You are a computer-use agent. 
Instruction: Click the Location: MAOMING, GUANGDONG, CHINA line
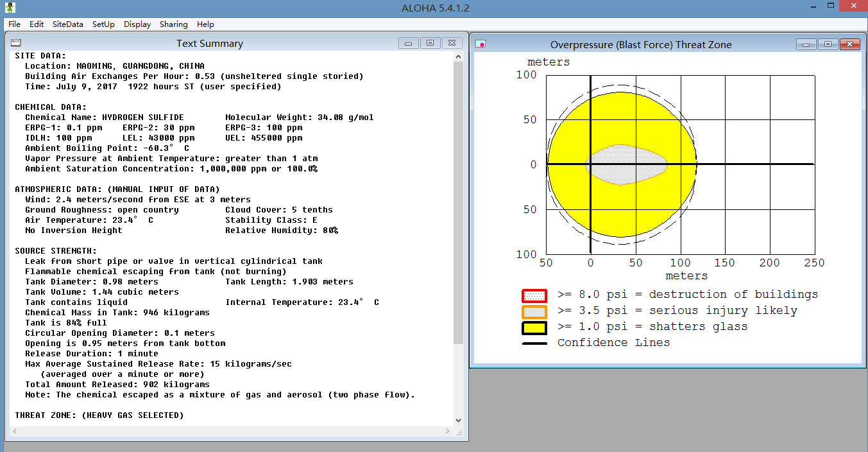tap(115, 66)
